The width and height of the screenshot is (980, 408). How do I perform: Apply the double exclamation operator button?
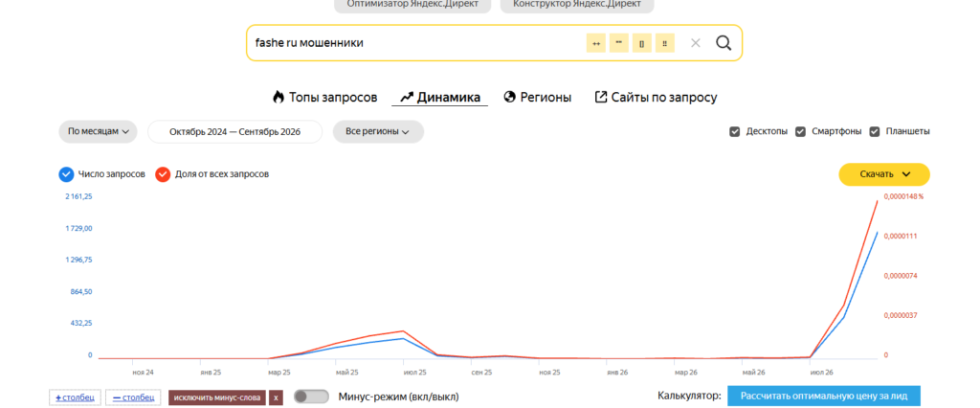[x=665, y=43]
